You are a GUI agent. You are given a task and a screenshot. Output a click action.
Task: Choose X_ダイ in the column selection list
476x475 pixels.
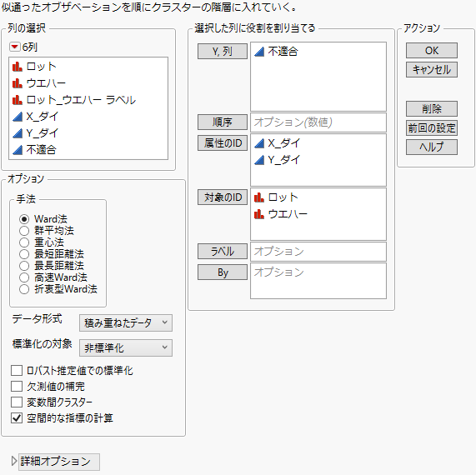click(42, 116)
